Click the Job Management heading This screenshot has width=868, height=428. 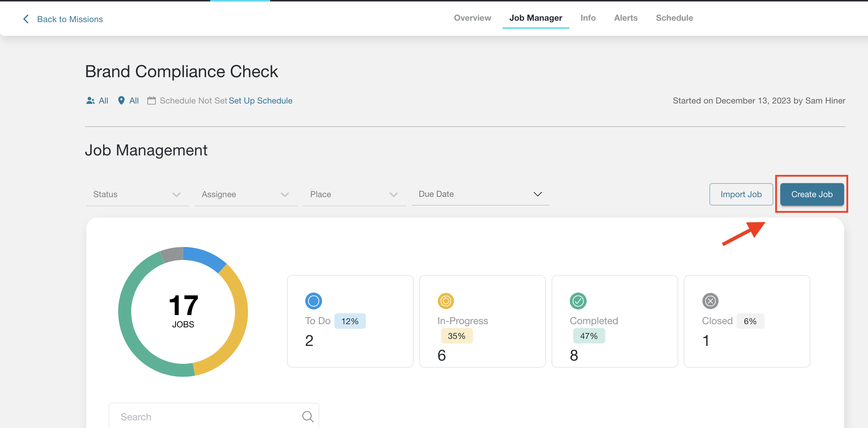click(146, 150)
